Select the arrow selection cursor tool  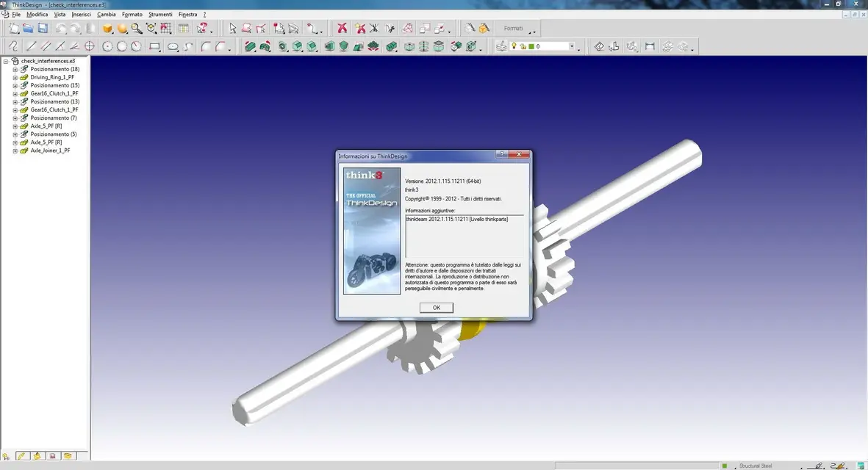(233, 29)
